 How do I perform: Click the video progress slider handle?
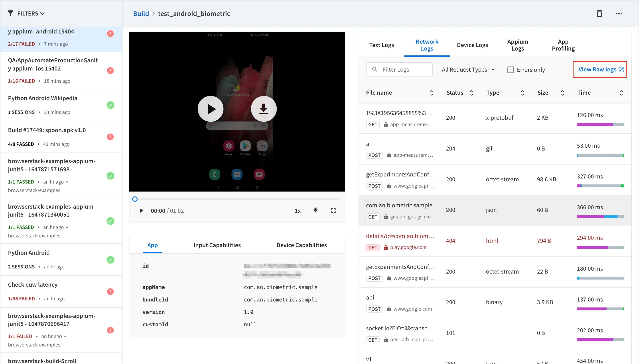click(135, 199)
